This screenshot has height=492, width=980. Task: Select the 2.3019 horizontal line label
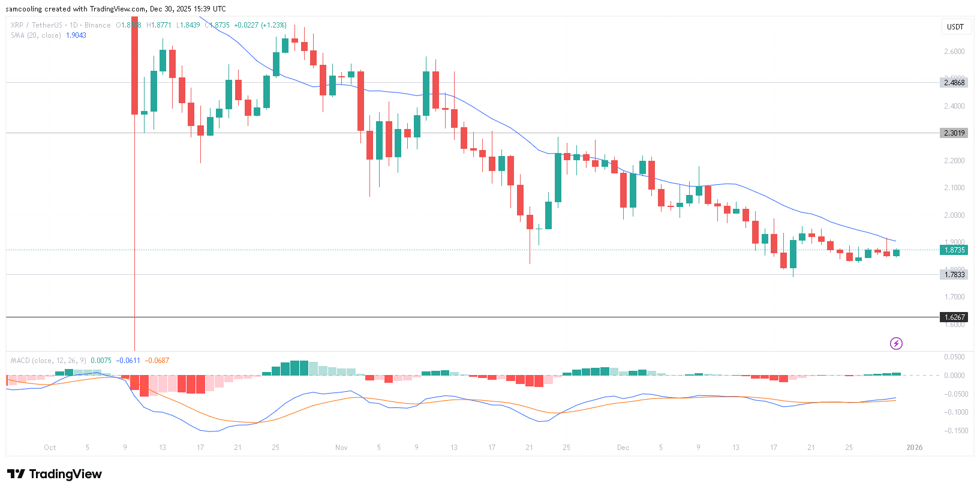954,133
